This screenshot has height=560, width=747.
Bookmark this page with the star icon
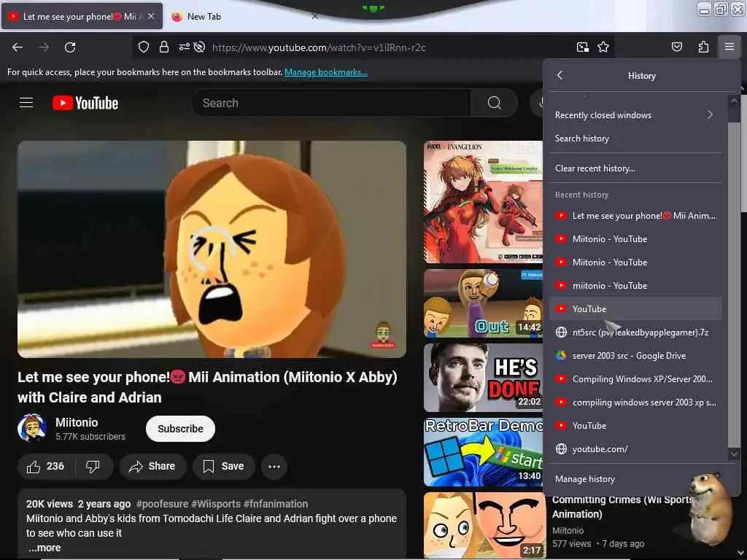[603, 47]
